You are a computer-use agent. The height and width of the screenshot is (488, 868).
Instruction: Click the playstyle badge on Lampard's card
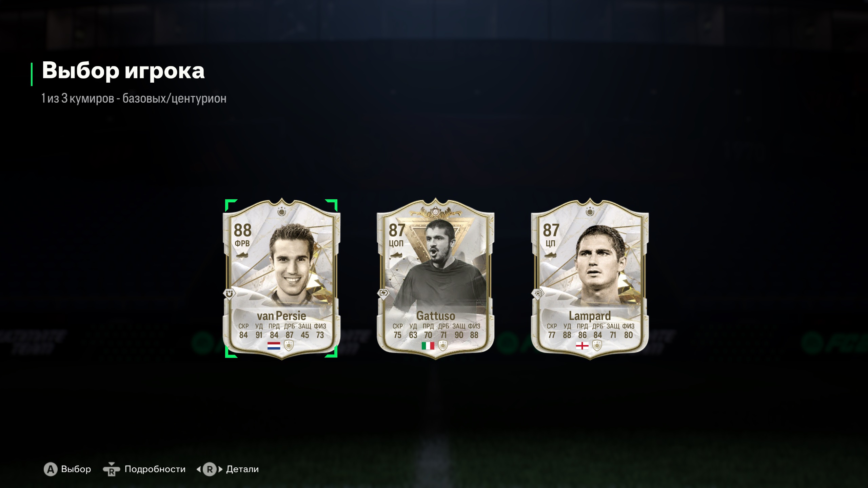(x=538, y=293)
